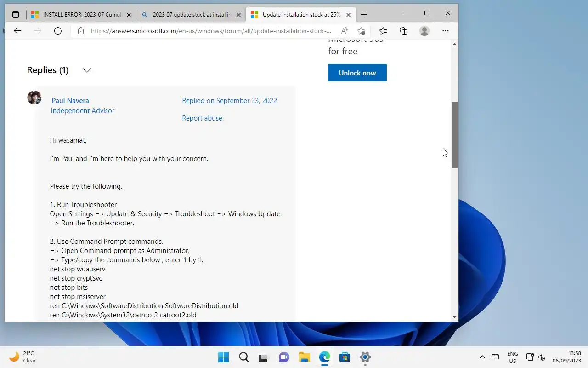The image size is (588, 368).
Task: Show hidden system tray icons
Action: [482, 357]
